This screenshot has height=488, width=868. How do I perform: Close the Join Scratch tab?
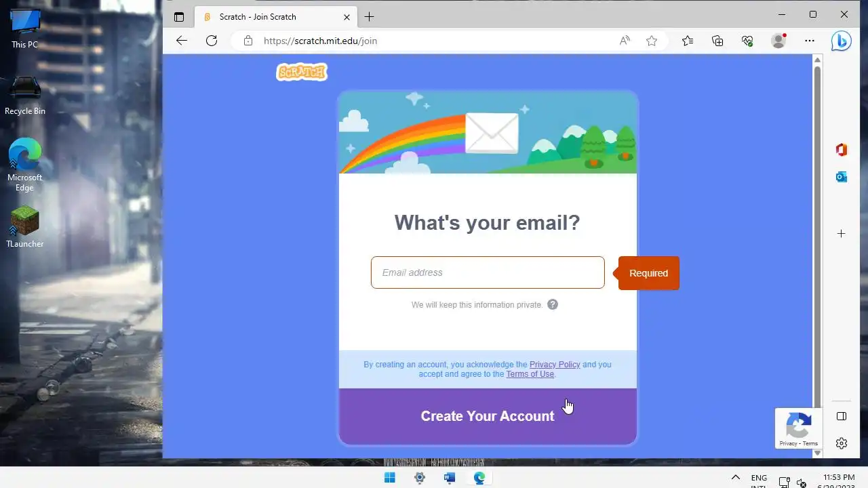347,17
